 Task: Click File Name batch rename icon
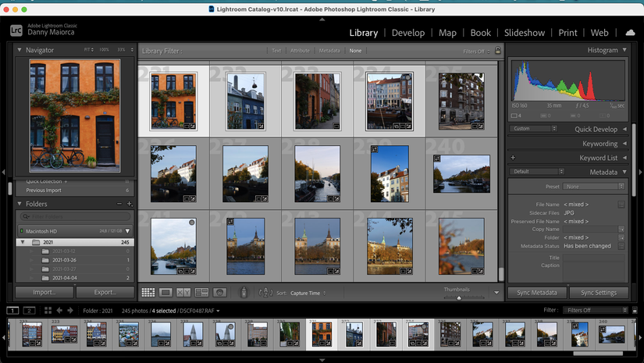coord(621,204)
